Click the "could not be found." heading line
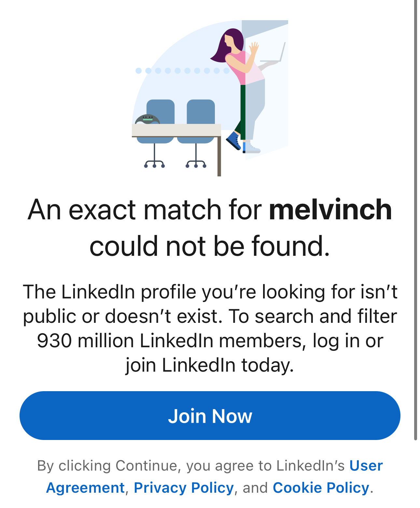 click(x=210, y=246)
